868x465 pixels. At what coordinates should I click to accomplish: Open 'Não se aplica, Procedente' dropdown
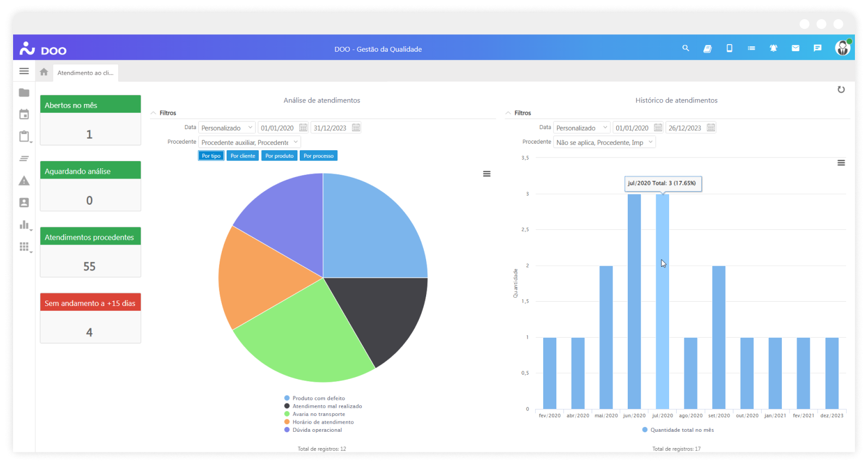click(x=604, y=142)
